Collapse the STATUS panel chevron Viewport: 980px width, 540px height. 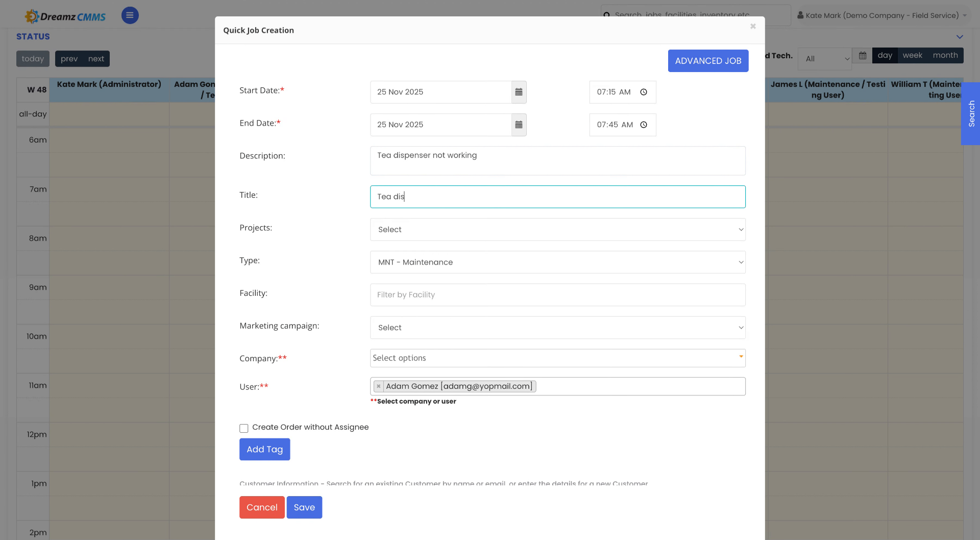point(960,37)
